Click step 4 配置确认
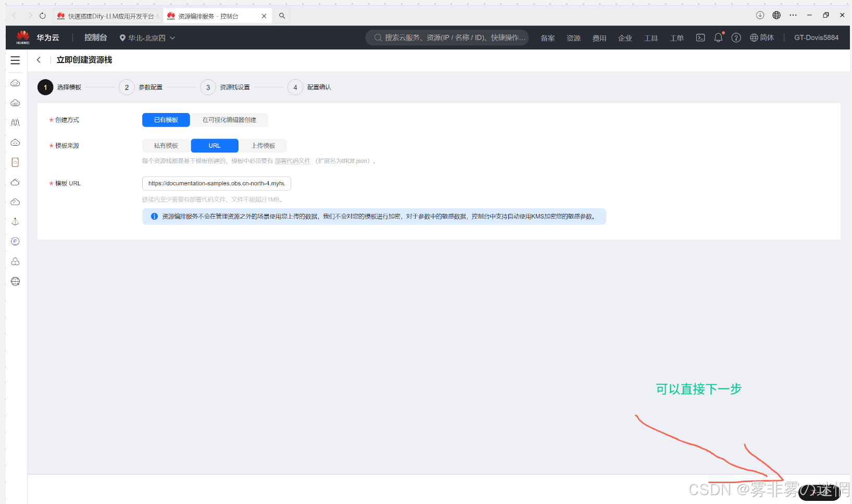This screenshot has height=504, width=852. (x=309, y=87)
